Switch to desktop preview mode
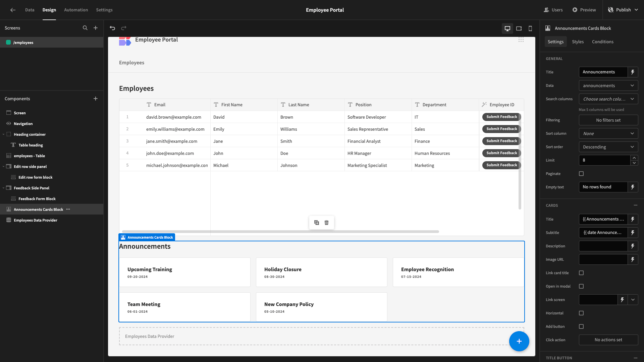The image size is (644, 362). tap(507, 28)
